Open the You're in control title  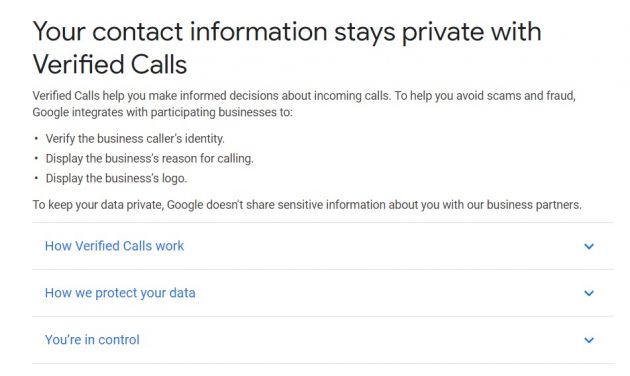(x=92, y=340)
